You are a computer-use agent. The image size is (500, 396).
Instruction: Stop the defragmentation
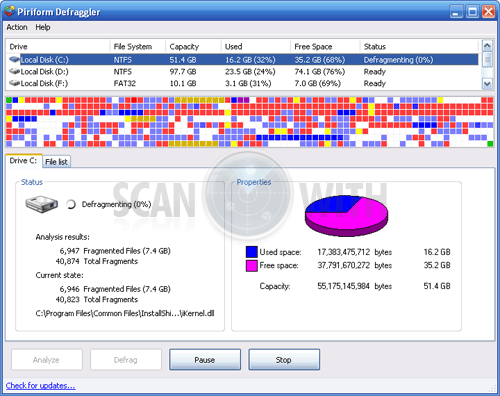point(284,360)
